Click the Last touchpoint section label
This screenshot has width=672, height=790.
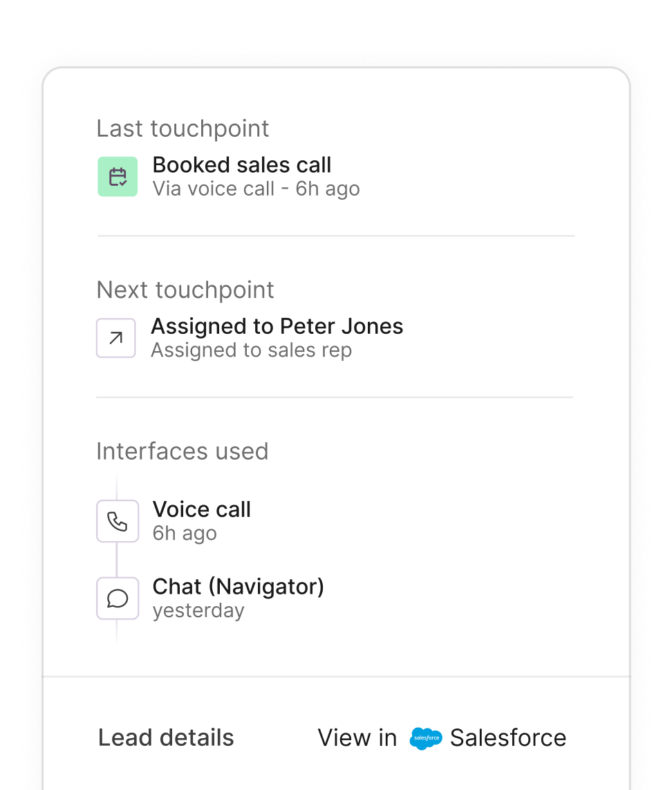point(183,129)
